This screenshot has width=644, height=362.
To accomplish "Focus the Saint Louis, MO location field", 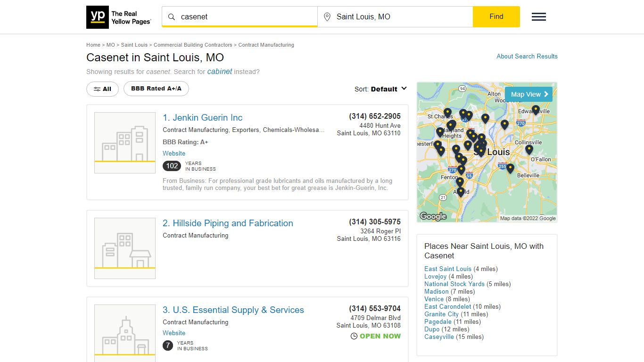I will (396, 16).
